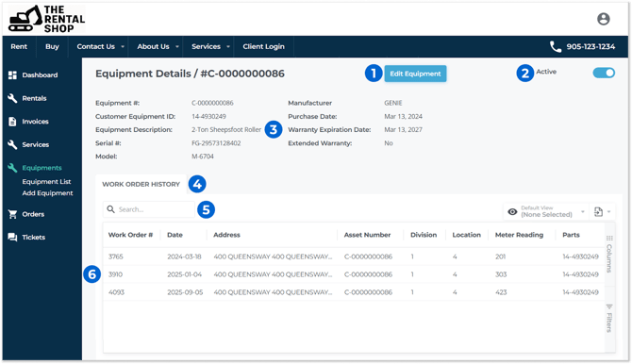Open the Buy menu item
The width and height of the screenshot is (632, 364).
pyautogui.click(x=52, y=47)
